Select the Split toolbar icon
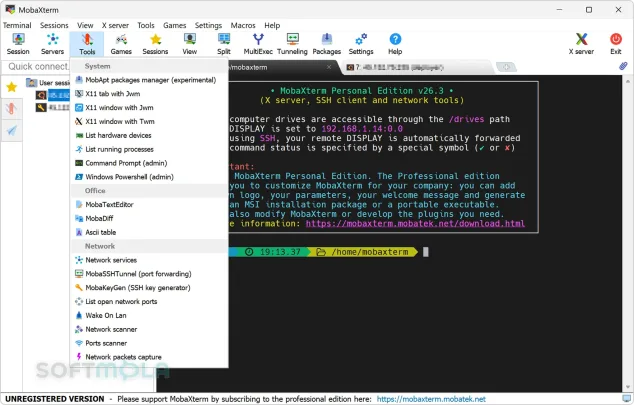 pos(224,44)
